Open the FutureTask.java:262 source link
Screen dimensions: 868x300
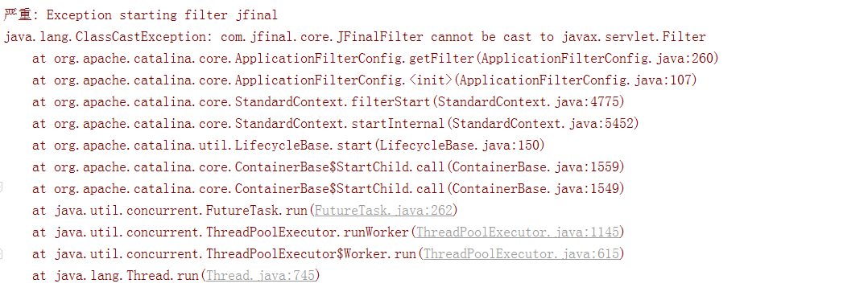(x=383, y=210)
